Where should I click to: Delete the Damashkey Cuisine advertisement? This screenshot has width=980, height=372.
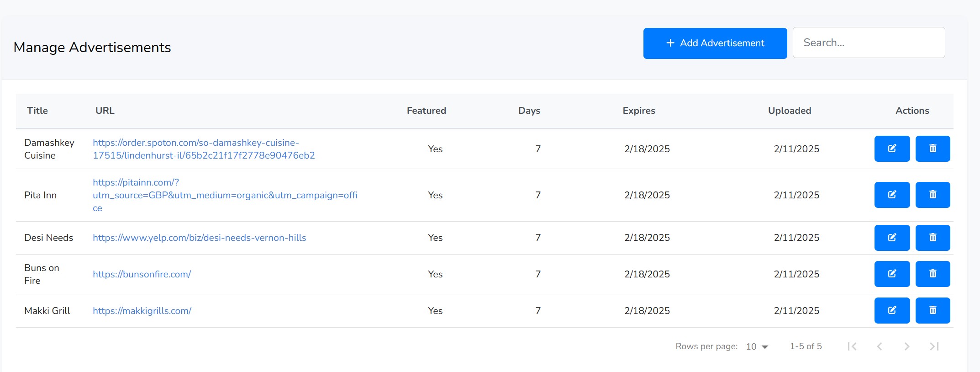pos(933,149)
